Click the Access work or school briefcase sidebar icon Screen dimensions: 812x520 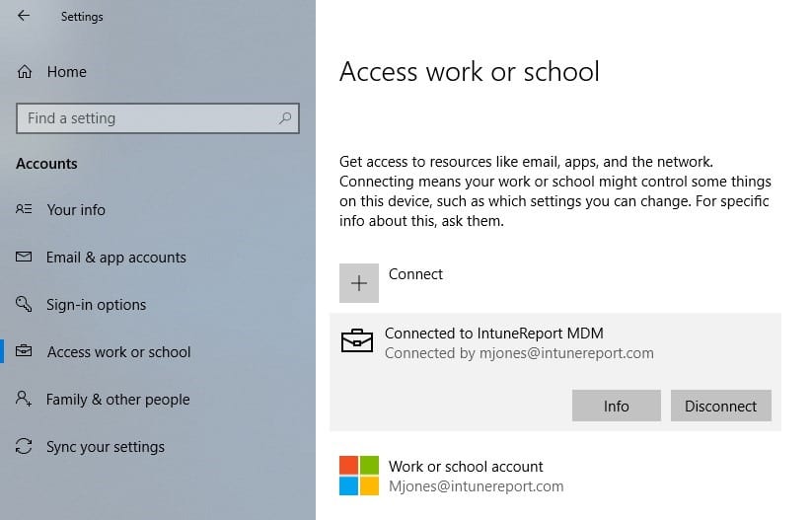coord(25,352)
